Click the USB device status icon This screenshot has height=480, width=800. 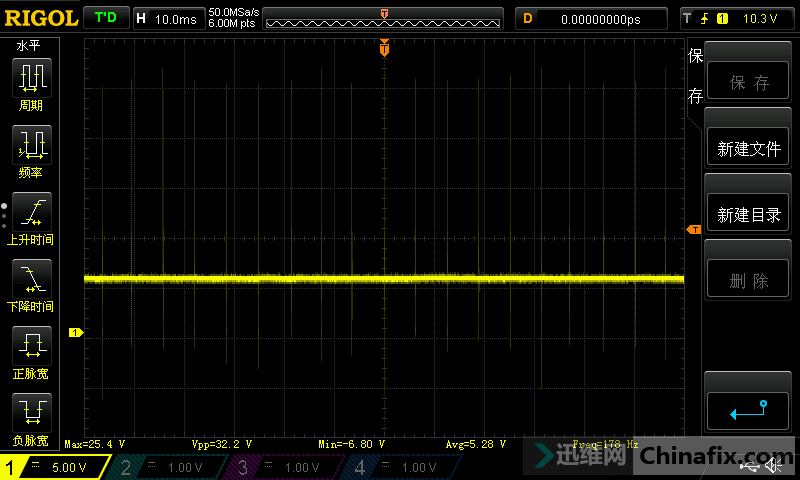coord(748,465)
